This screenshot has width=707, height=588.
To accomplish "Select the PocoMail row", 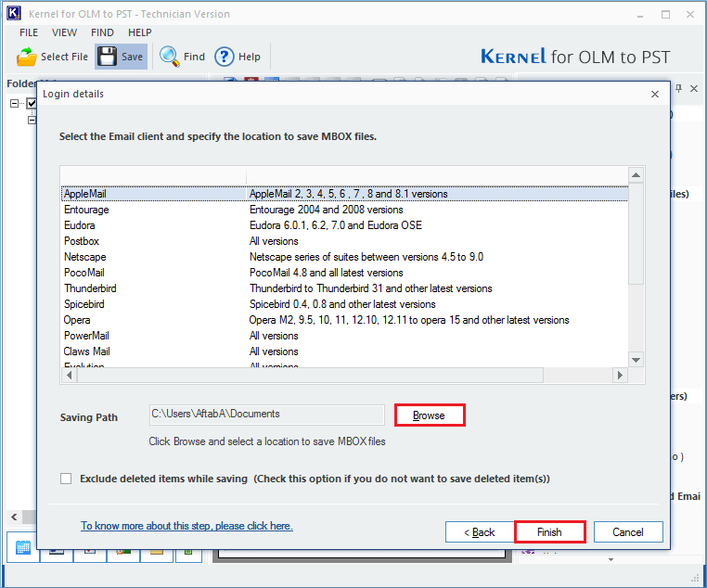I will [x=344, y=273].
